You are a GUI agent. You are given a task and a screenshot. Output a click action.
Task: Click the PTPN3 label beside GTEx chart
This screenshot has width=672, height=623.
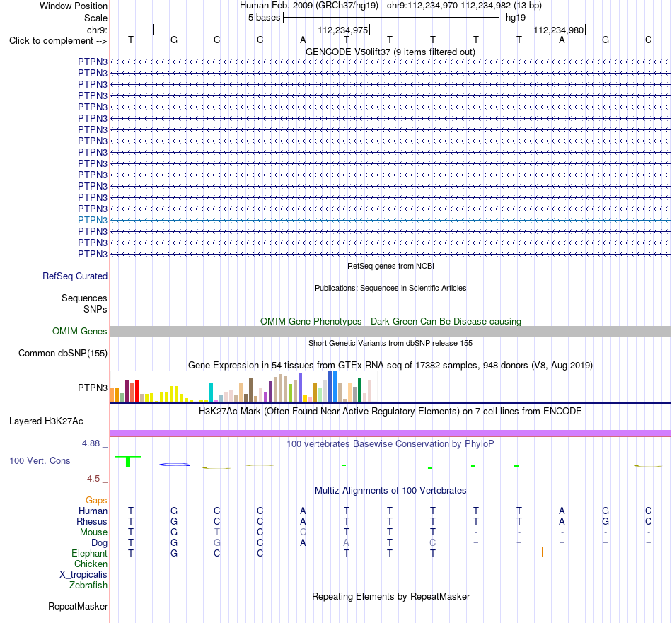click(93, 388)
